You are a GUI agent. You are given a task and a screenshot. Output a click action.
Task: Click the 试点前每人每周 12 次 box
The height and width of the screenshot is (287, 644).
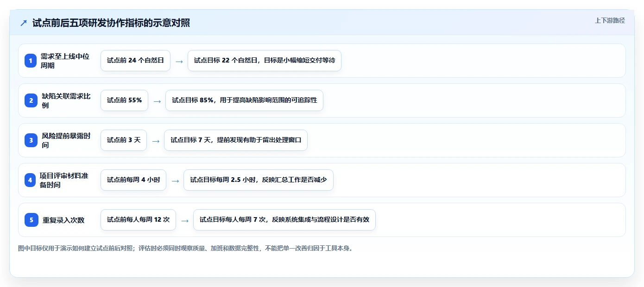(x=138, y=220)
